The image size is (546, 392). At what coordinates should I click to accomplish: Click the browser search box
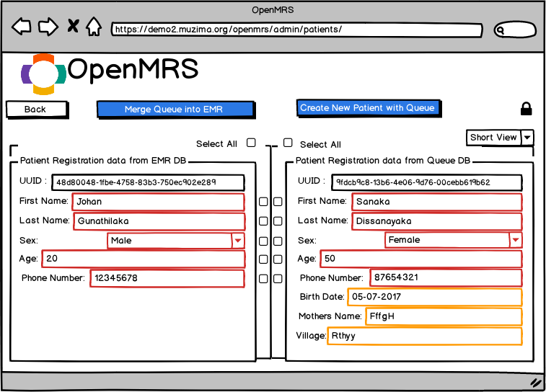[515, 30]
